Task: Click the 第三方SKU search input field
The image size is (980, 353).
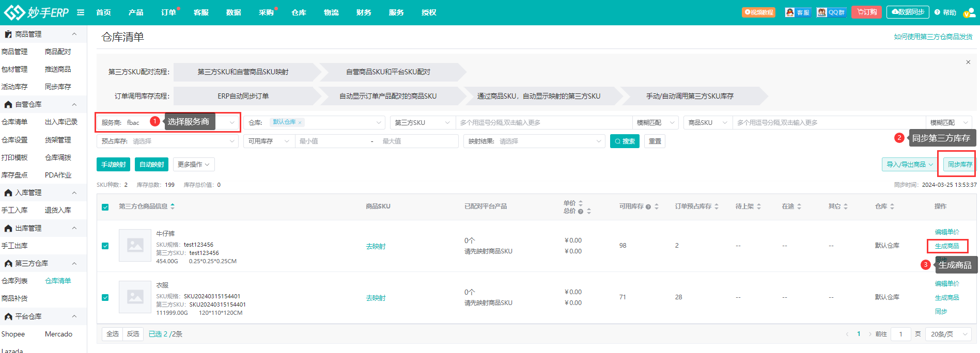Action: (x=543, y=123)
